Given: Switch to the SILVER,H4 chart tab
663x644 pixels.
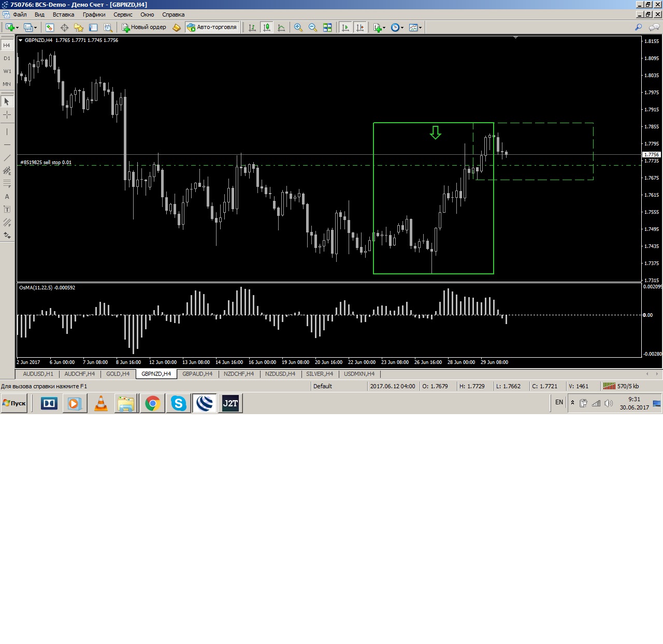Looking at the screenshot, I should (319, 374).
